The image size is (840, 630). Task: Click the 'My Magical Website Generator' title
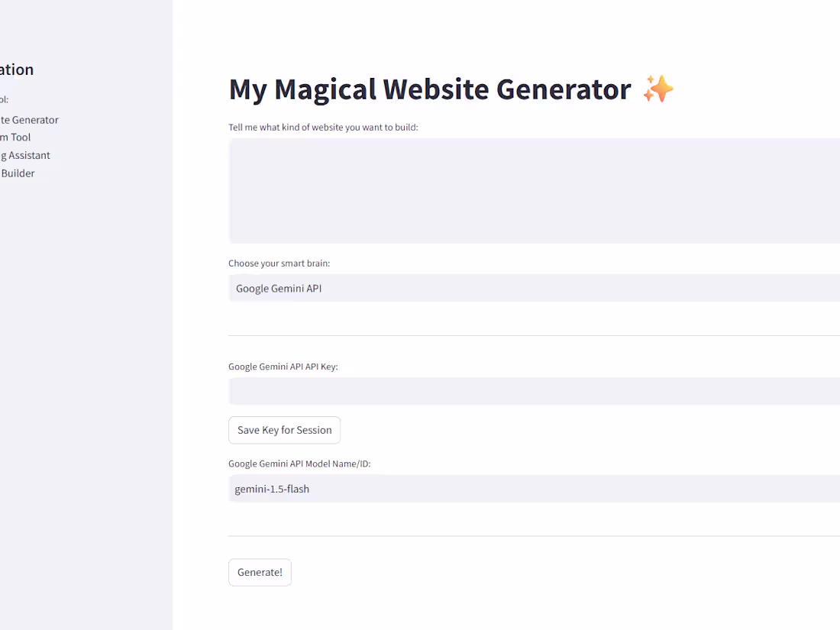[430, 89]
